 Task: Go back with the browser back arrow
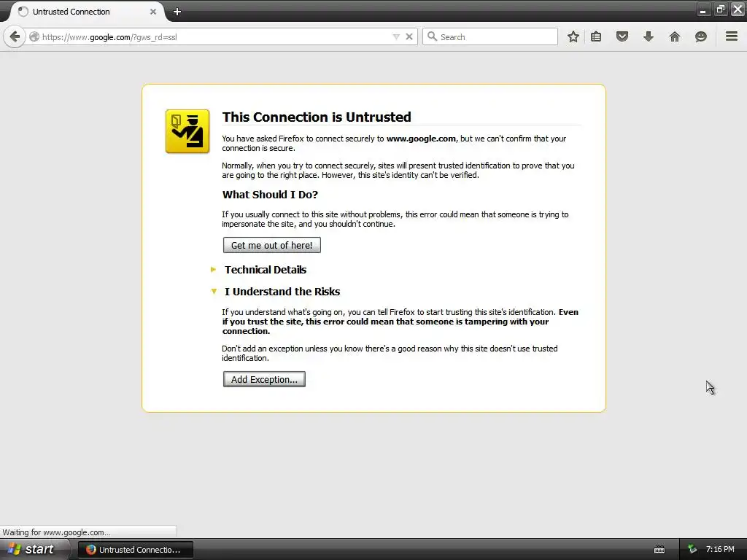click(15, 36)
